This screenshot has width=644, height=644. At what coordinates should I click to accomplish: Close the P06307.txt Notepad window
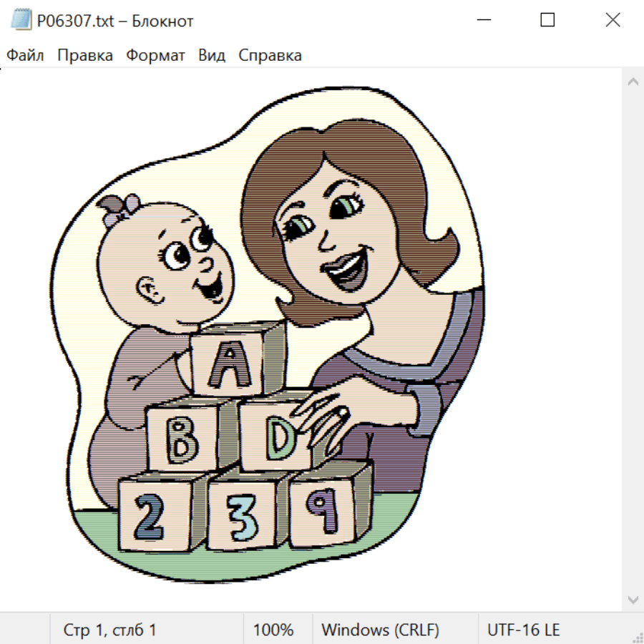pyautogui.click(x=613, y=21)
